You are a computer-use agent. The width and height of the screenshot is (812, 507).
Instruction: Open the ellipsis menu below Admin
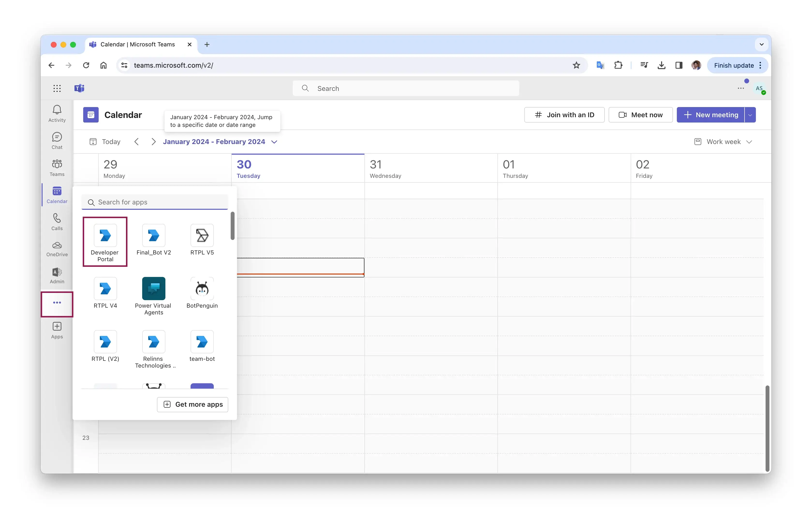(57, 303)
